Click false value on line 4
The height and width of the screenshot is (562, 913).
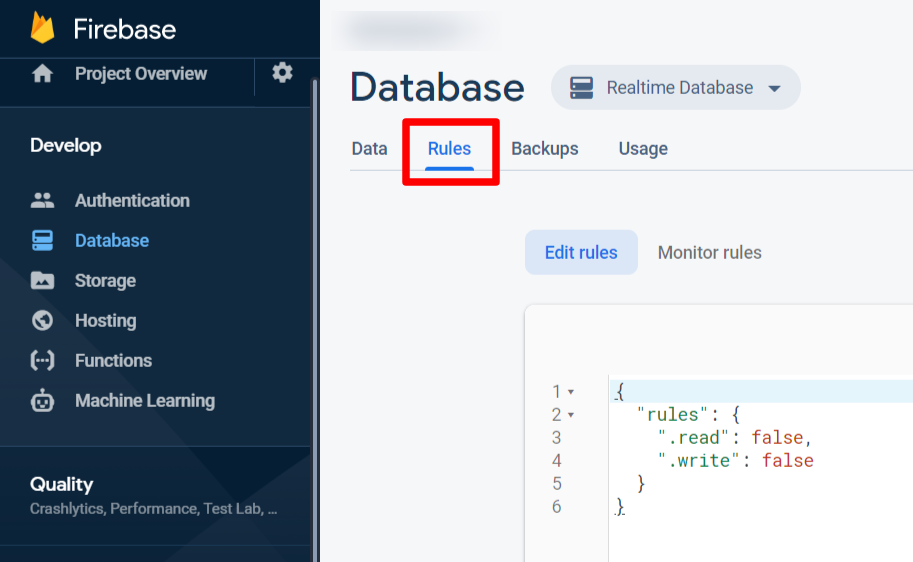[x=788, y=461]
